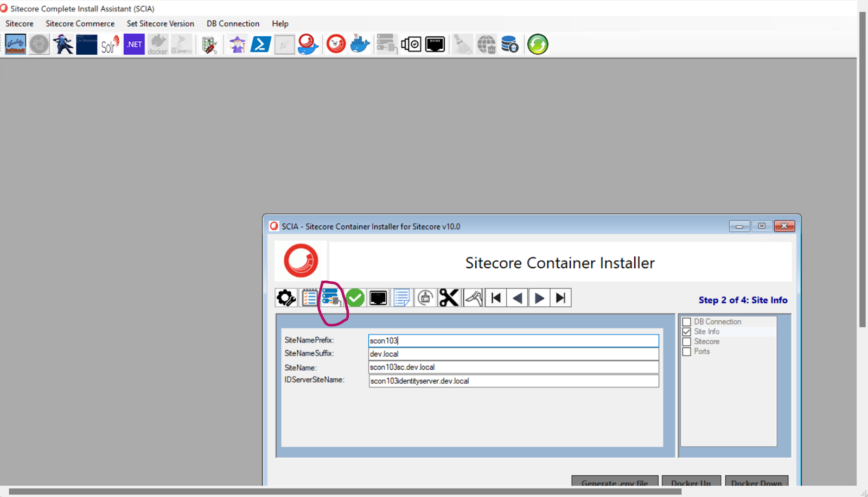868x497 pixels.
Task: Open the Sitecore Commerce menu
Action: pyautogui.click(x=80, y=24)
